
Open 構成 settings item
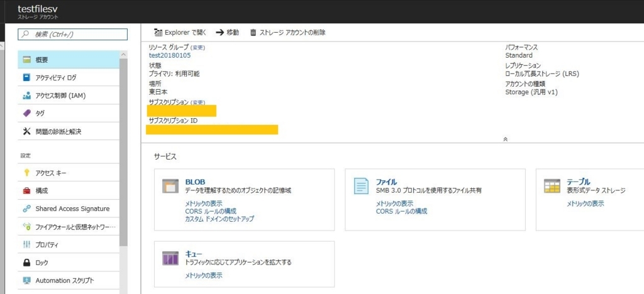pos(69,191)
